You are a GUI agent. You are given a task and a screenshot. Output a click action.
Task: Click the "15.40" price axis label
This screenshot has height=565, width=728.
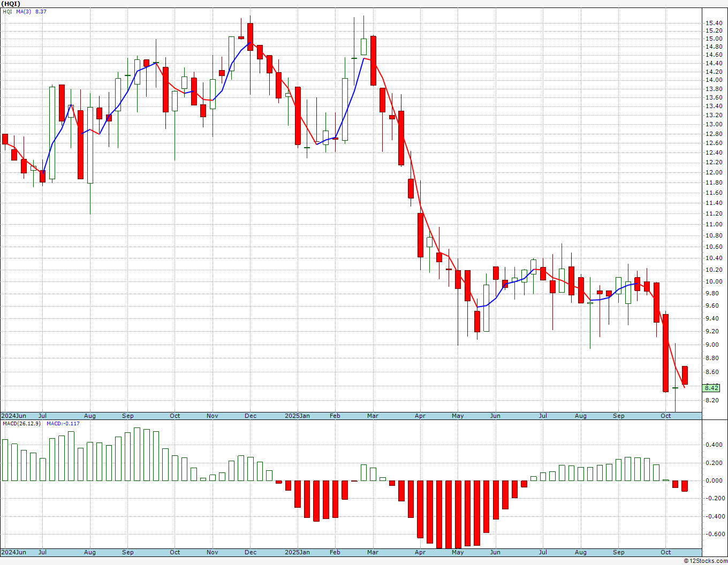pos(714,23)
